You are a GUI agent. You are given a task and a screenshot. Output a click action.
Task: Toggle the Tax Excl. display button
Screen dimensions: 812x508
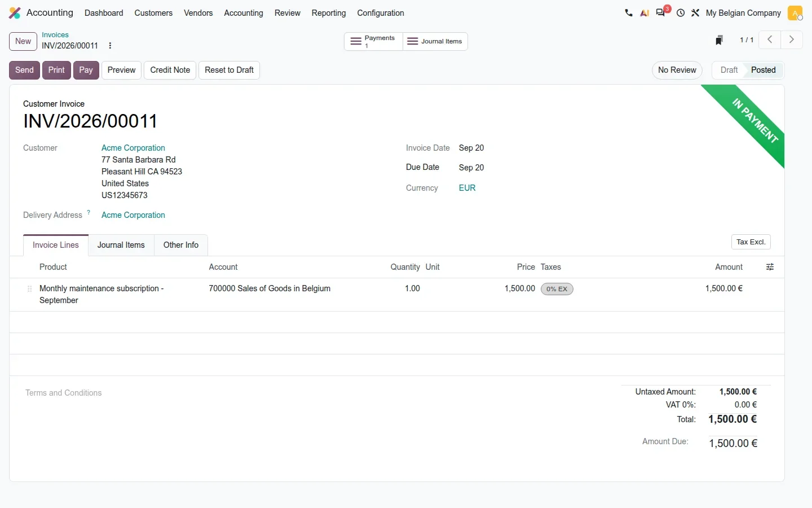click(751, 242)
